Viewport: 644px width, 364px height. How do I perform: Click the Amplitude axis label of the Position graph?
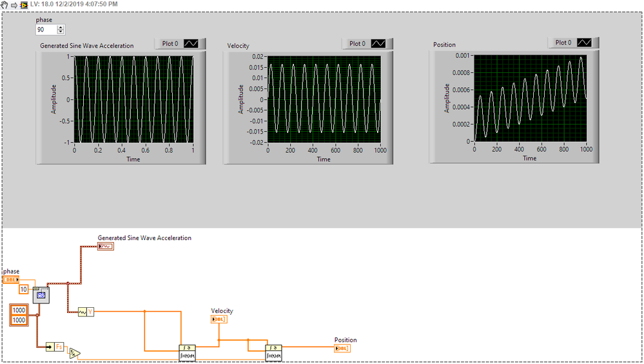(x=447, y=98)
